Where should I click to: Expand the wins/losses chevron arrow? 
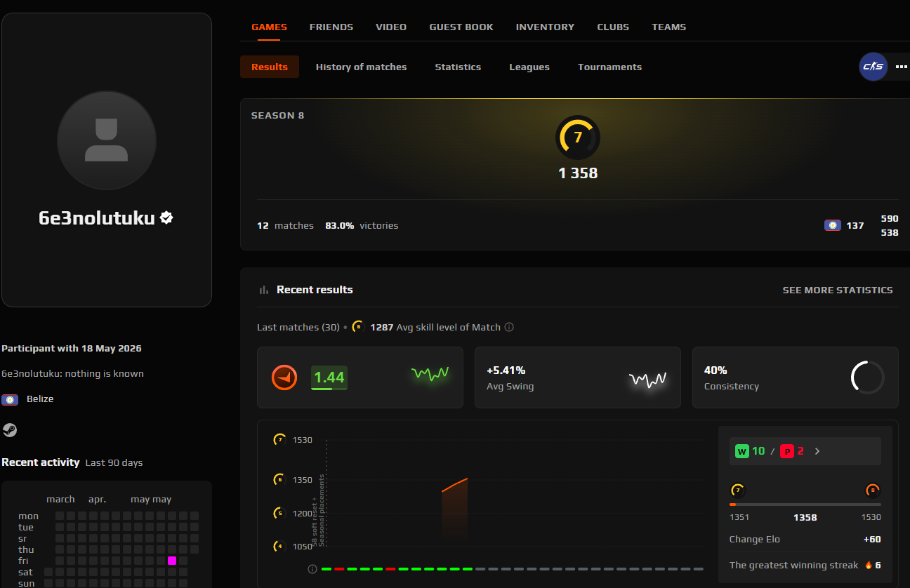pos(817,451)
